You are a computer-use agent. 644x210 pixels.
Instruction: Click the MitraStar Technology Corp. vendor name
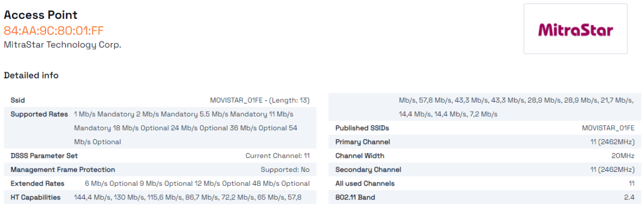tap(62, 45)
